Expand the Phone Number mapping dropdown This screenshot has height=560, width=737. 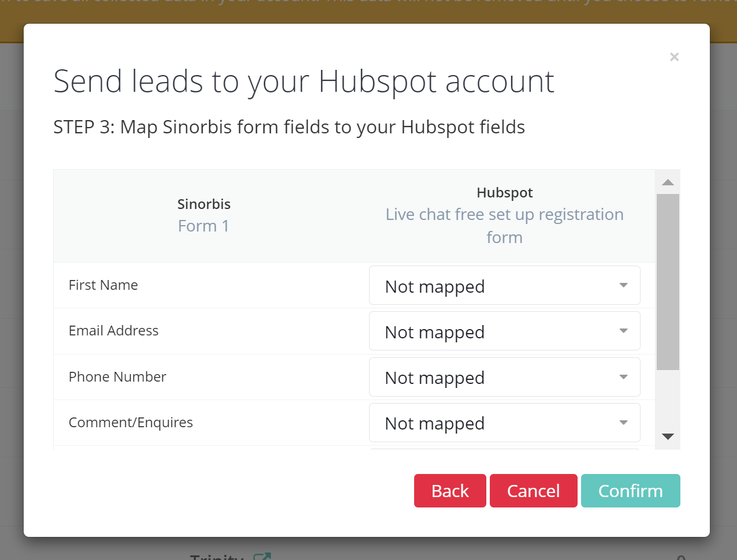click(x=504, y=378)
